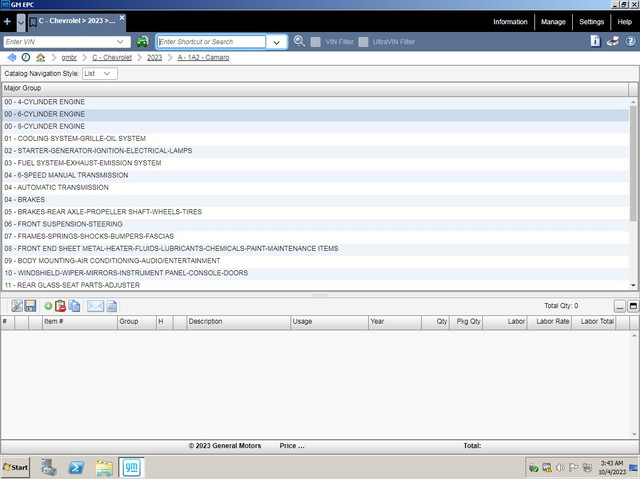The width and height of the screenshot is (640, 479).
Task: Click the major group list scrollbar
Action: point(633,163)
